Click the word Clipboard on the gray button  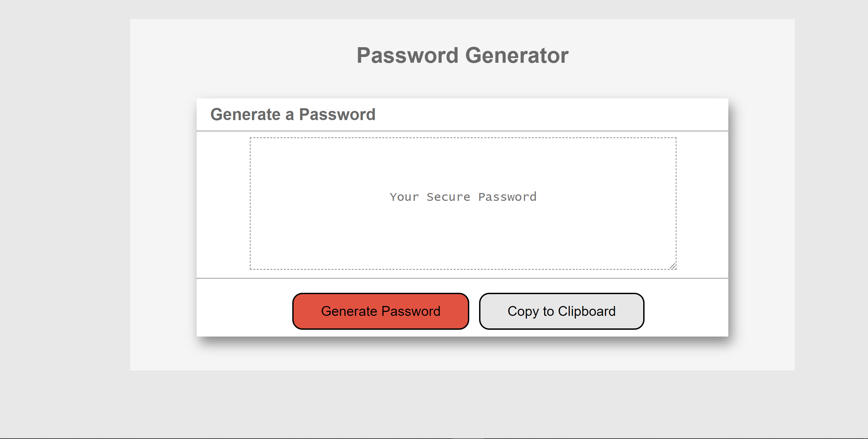587,311
